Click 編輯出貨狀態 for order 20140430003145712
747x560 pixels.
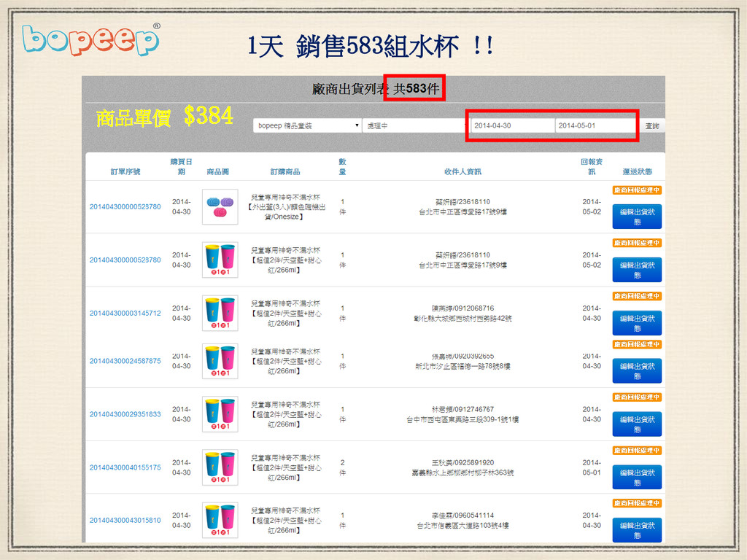point(637,323)
